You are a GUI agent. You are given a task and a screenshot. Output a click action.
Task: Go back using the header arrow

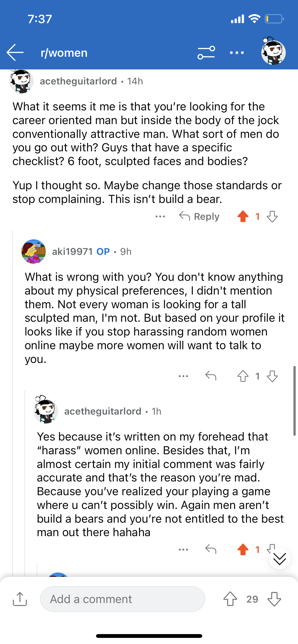[15, 52]
